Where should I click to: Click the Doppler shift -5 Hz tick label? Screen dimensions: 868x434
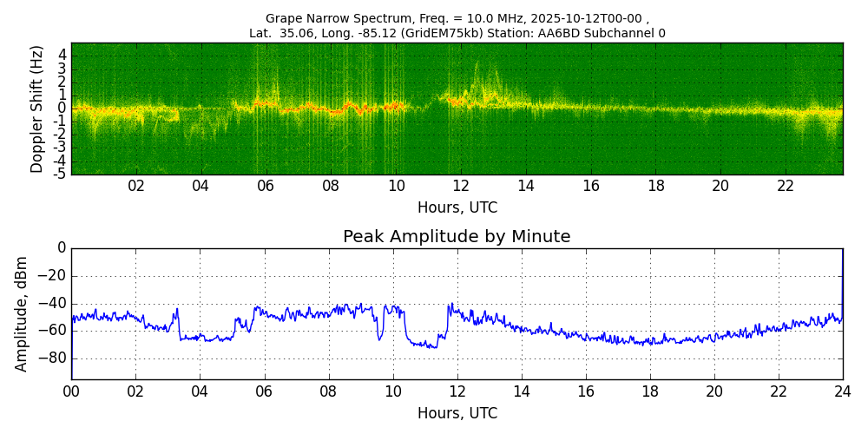pos(59,174)
